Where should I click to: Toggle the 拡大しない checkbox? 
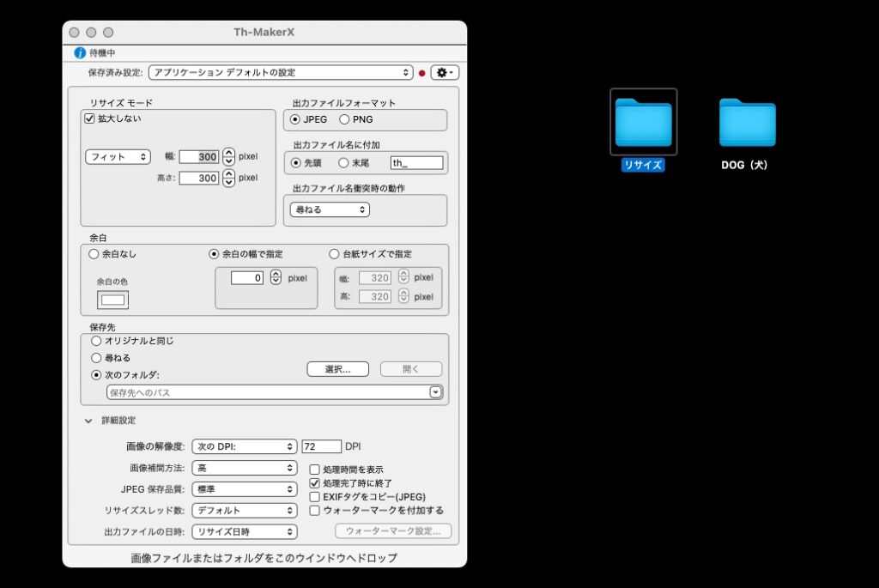pyautogui.click(x=89, y=118)
